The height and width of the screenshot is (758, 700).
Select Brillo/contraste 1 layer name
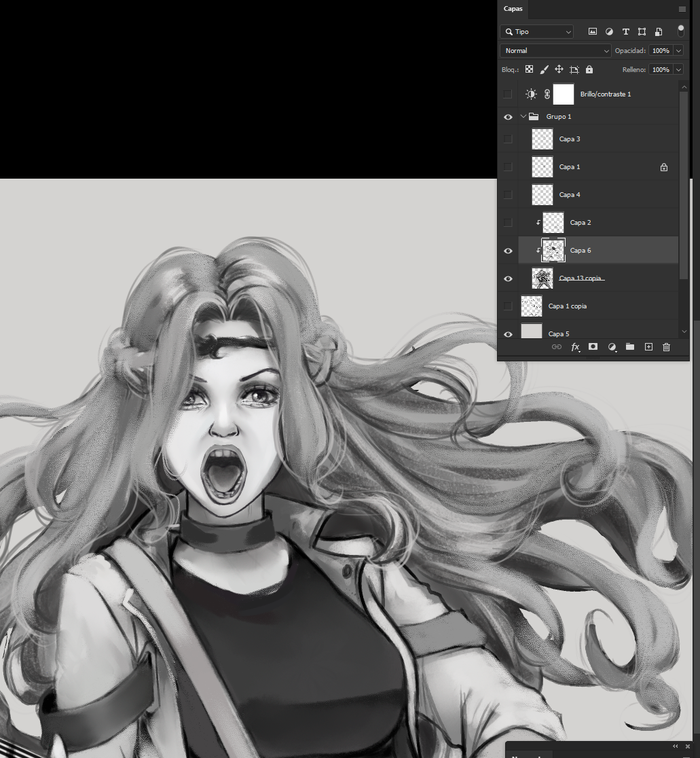(x=606, y=94)
